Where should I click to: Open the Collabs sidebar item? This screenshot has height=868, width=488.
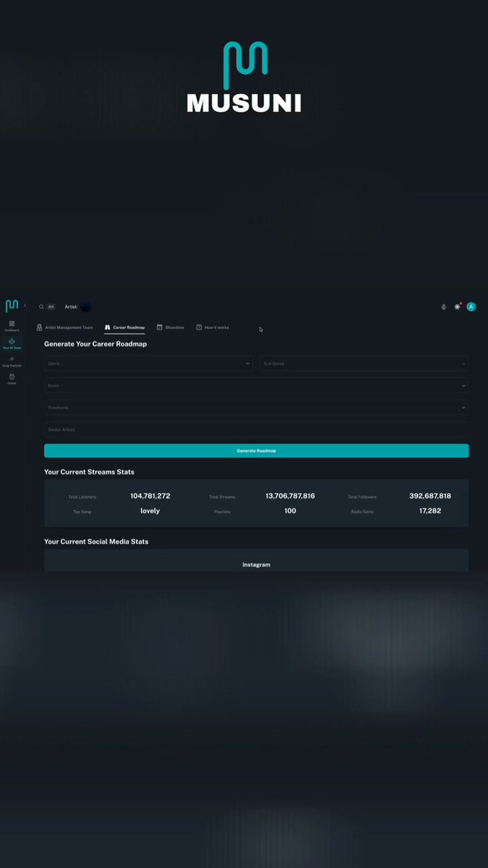coord(12,378)
